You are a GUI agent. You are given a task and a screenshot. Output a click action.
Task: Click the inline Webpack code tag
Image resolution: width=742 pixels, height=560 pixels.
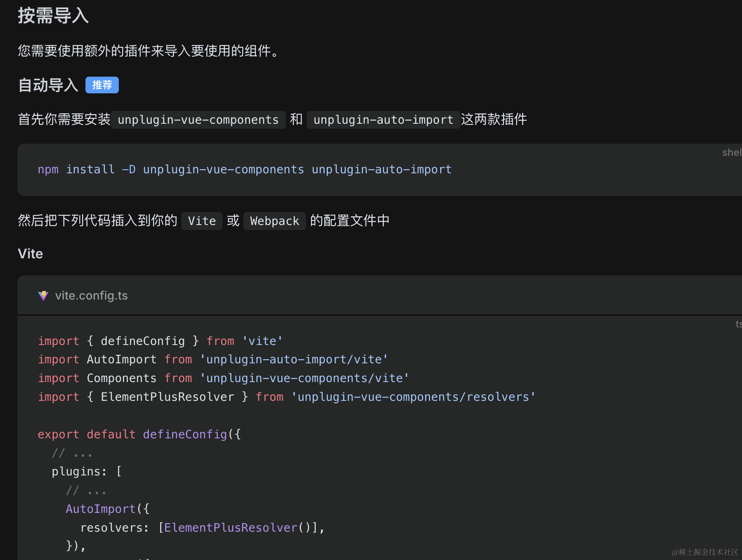tap(275, 221)
